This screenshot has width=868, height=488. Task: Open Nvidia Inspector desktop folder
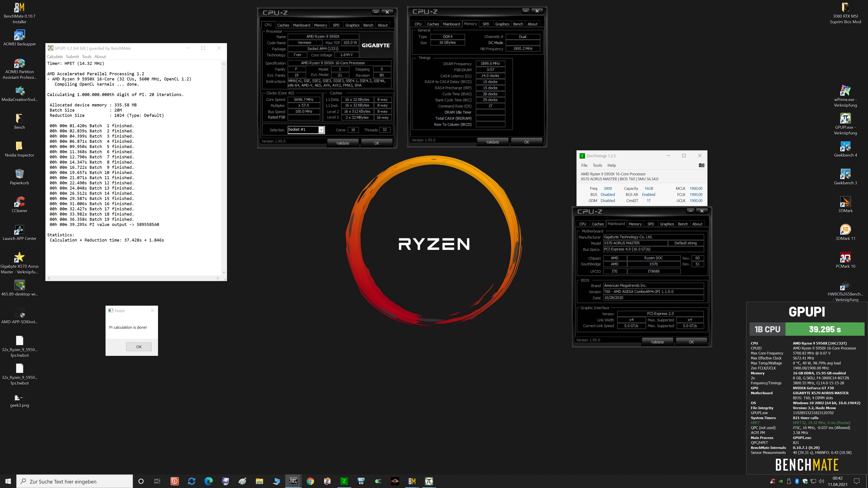point(19,149)
